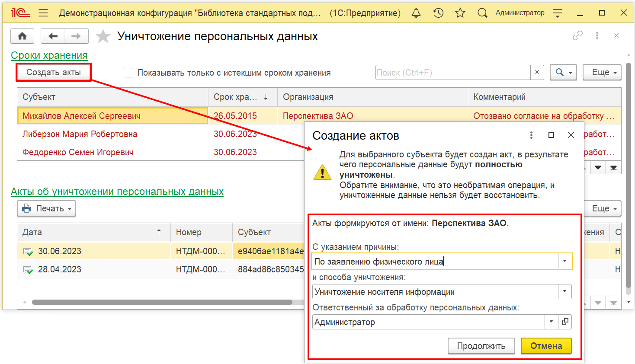Click the Отмена button

coord(546,346)
